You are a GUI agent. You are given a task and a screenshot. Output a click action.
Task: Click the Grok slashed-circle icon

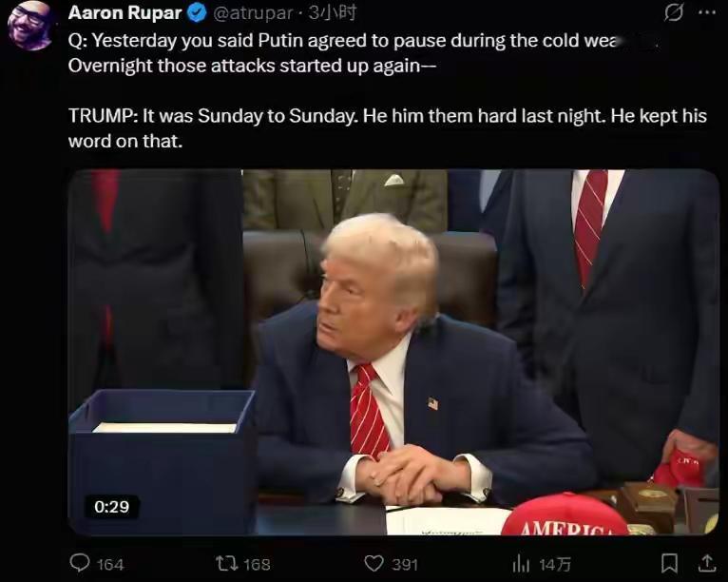(673, 12)
